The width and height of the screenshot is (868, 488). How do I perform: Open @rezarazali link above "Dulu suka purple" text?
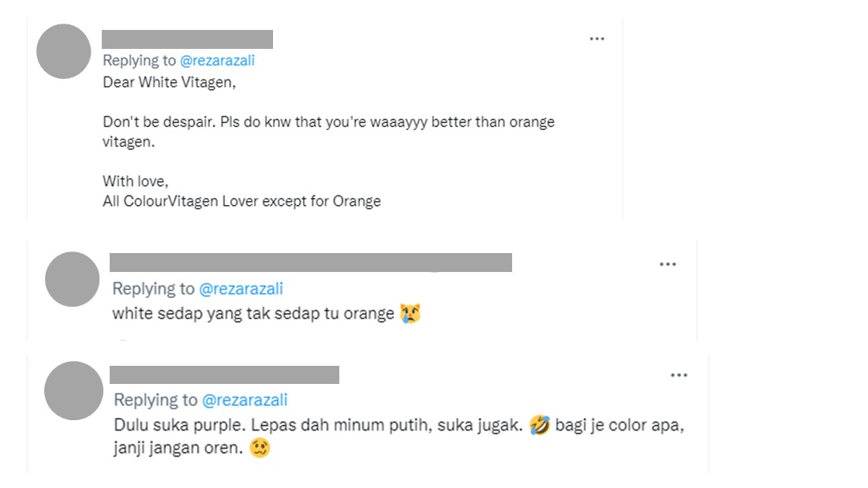pyautogui.click(x=245, y=400)
